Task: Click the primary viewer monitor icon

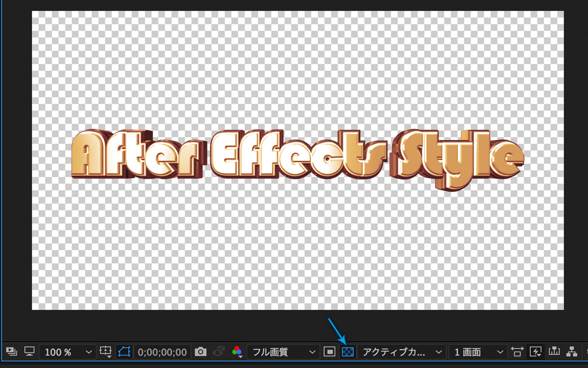Action: (x=29, y=352)
